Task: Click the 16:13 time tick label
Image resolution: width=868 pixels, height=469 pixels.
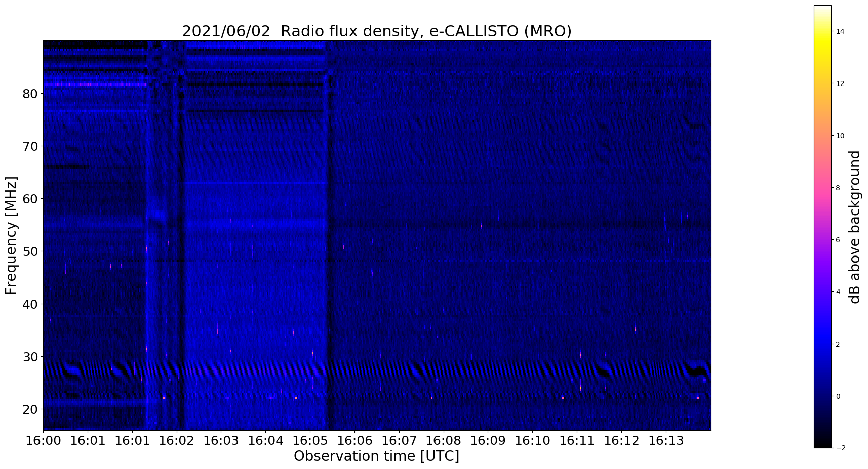Action: pos(666,440)
